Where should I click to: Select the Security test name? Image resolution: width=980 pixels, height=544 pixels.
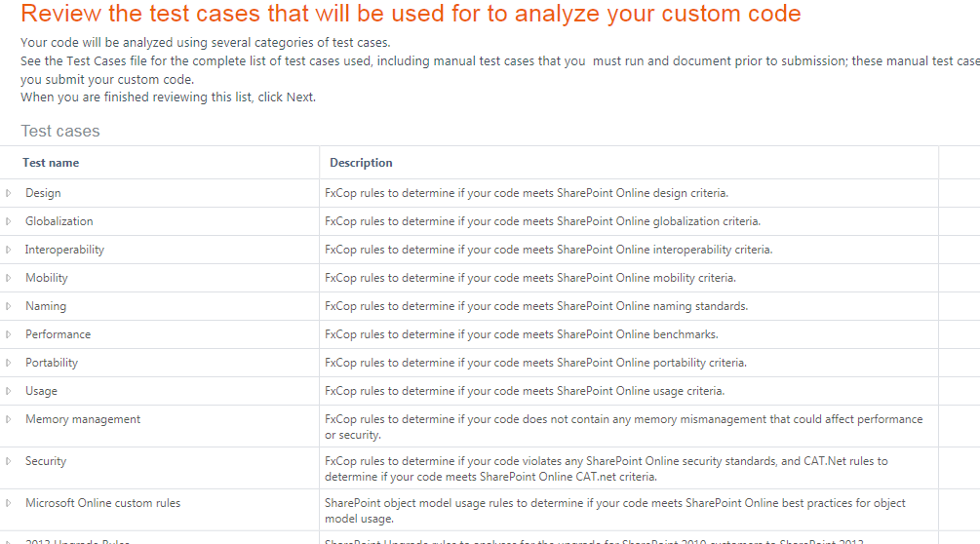(46, 461)
